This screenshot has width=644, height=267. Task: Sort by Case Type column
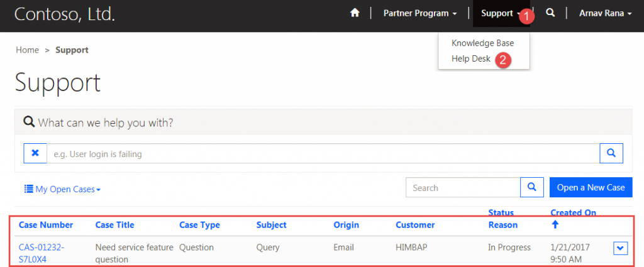click(x=199, y=225)
